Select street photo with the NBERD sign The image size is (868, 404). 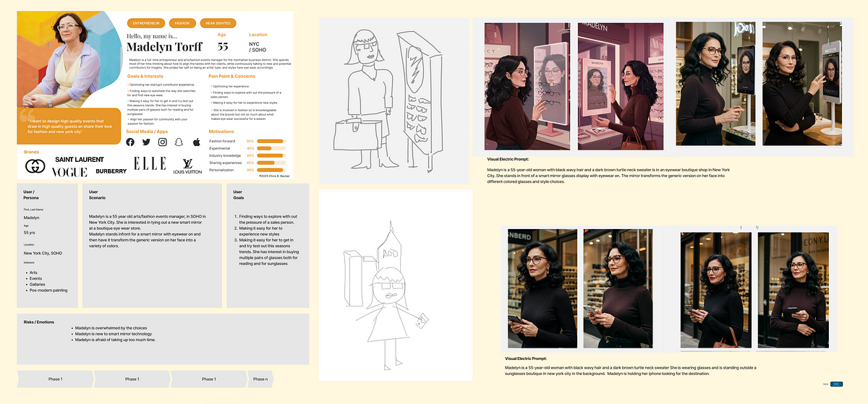[x=542, y=289]
